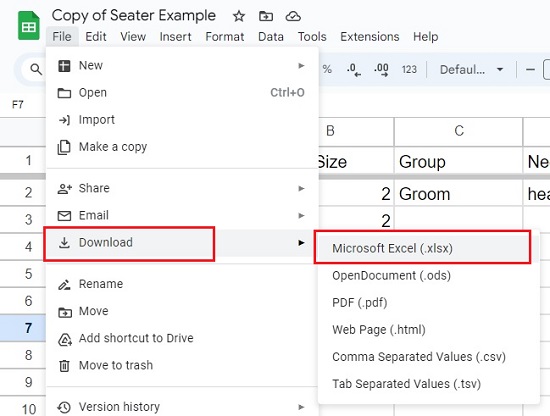The height and width of the screenshot is (416, 550).
Task: Open the Data menu
Action: [x=271, y=36]
